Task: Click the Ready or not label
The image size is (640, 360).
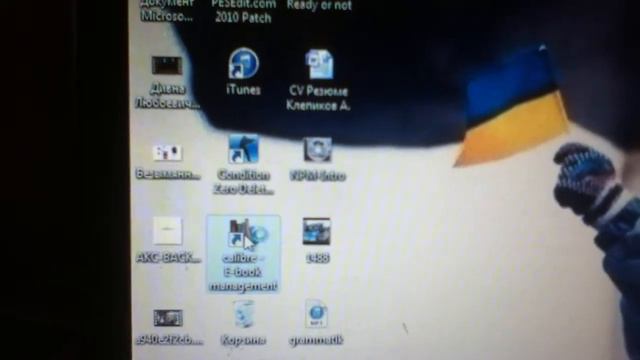Action: (x=319, y=5)
